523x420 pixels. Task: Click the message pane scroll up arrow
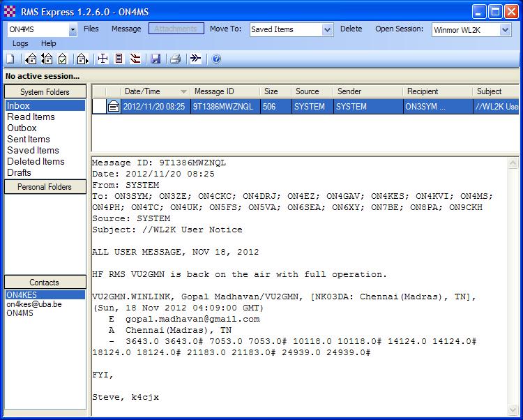(x=513, y=163)
